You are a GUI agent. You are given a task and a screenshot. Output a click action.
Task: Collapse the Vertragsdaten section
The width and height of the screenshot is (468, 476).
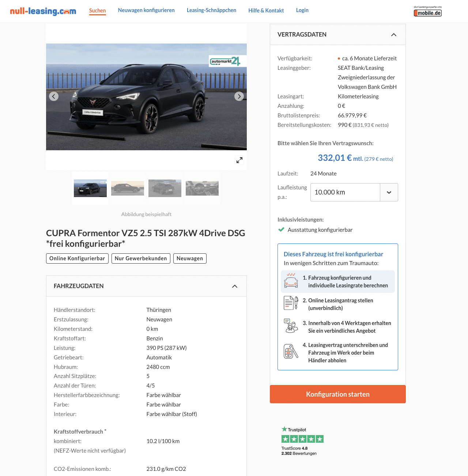click(394, 35)
